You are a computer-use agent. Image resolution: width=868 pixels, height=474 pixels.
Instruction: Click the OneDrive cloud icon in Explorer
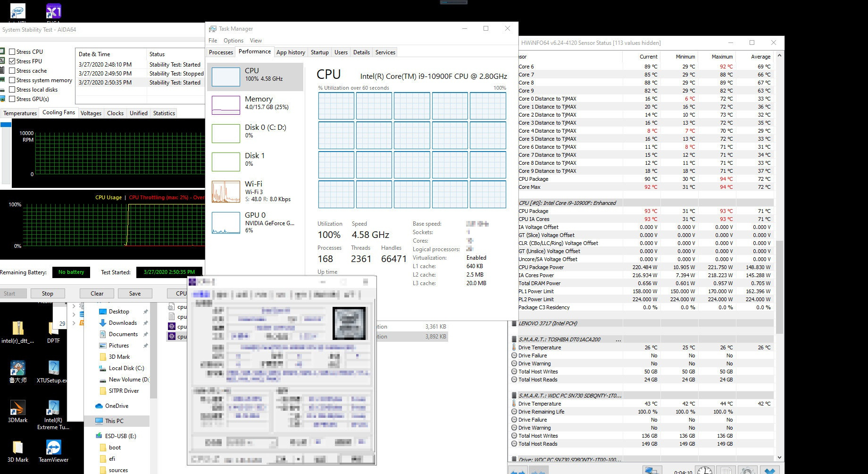[99, 406]
